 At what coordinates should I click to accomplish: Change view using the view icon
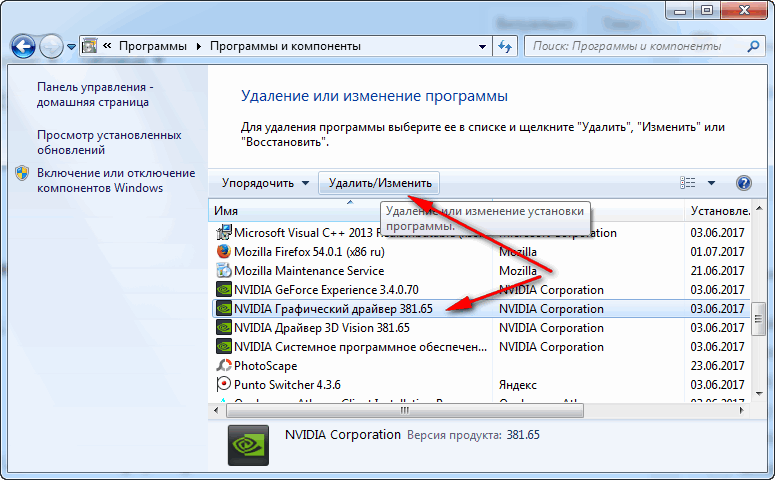688,183
